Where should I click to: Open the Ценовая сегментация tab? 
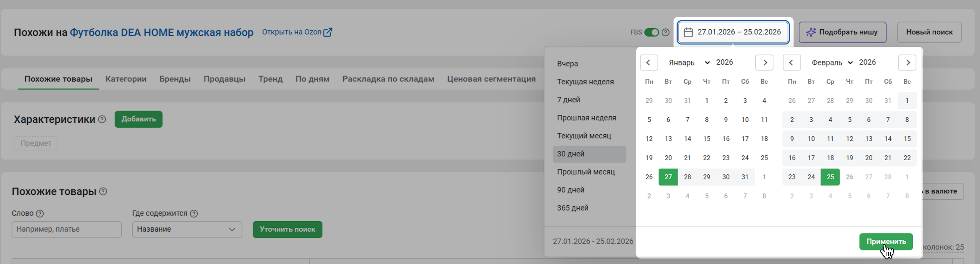point(491,79)
